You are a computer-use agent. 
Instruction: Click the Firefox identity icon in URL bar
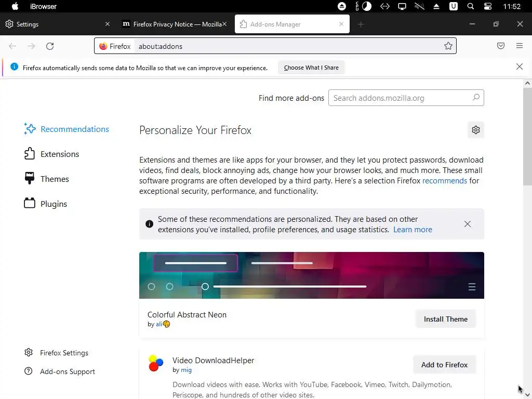[115, 46]
